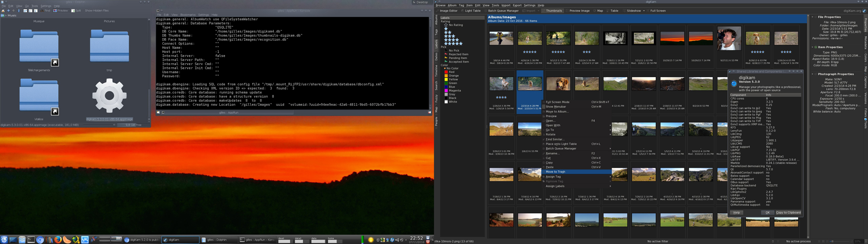Open Slideshow dropdown arrow
Screen dimensions: 868x244
pos(644,11)
